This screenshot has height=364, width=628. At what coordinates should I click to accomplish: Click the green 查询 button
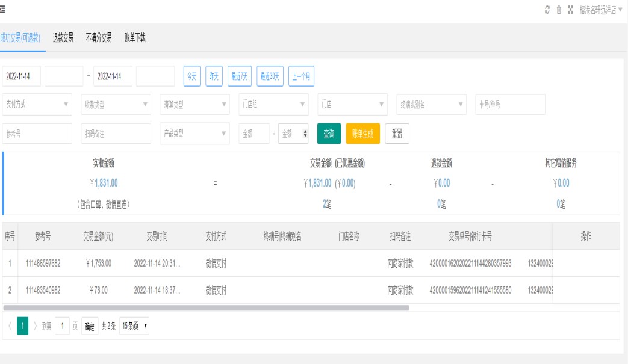click(329, 134)
